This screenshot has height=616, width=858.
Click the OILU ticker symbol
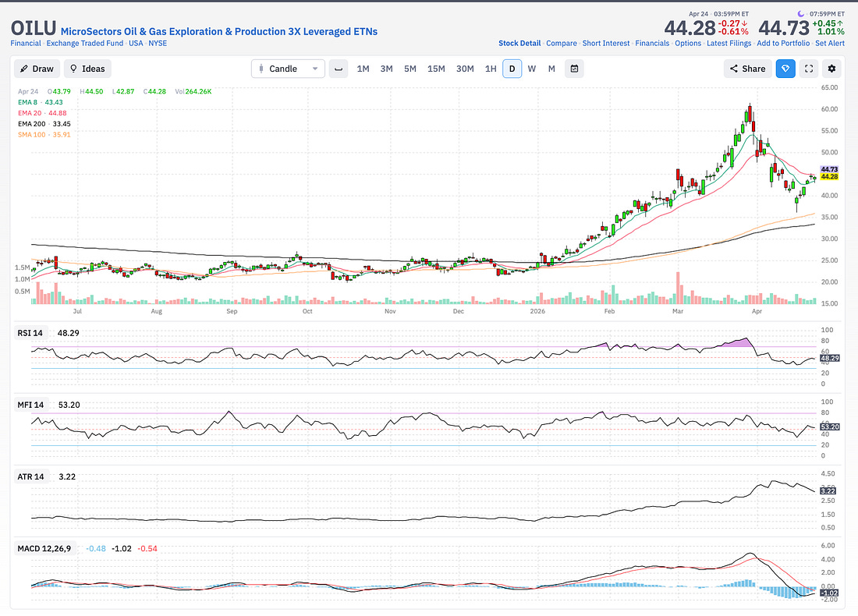tap(34, 28)
